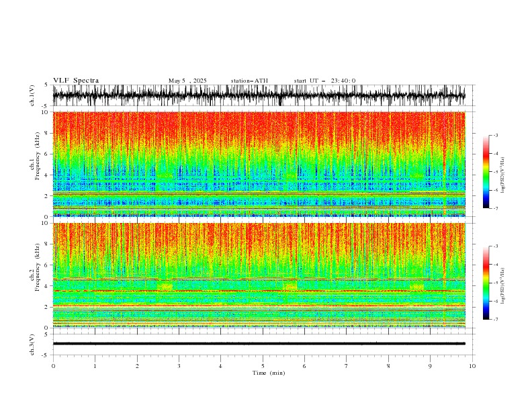Click the 'Time (min)' axis label
The width and height of the screenshot is (532, 411).
(x=269, y=373)
